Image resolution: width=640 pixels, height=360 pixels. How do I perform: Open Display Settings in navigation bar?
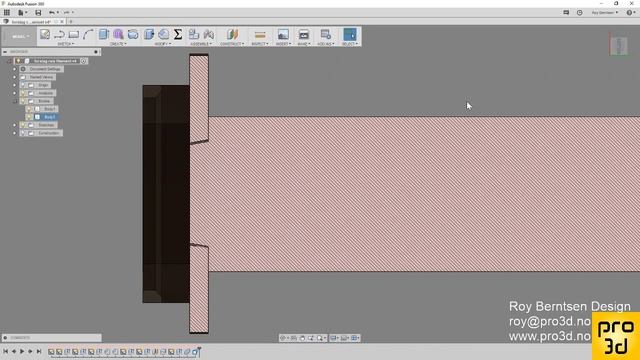click(334, 338)
